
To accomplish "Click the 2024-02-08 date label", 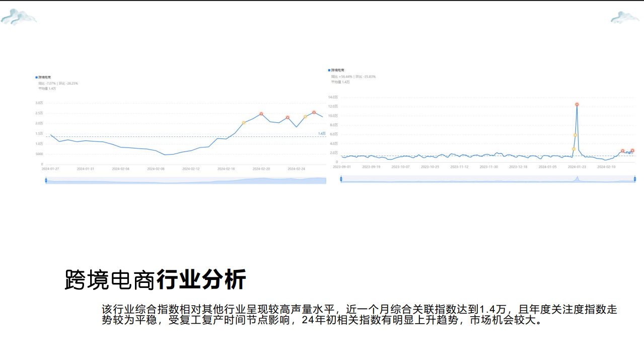I will (x=156, y=169).
